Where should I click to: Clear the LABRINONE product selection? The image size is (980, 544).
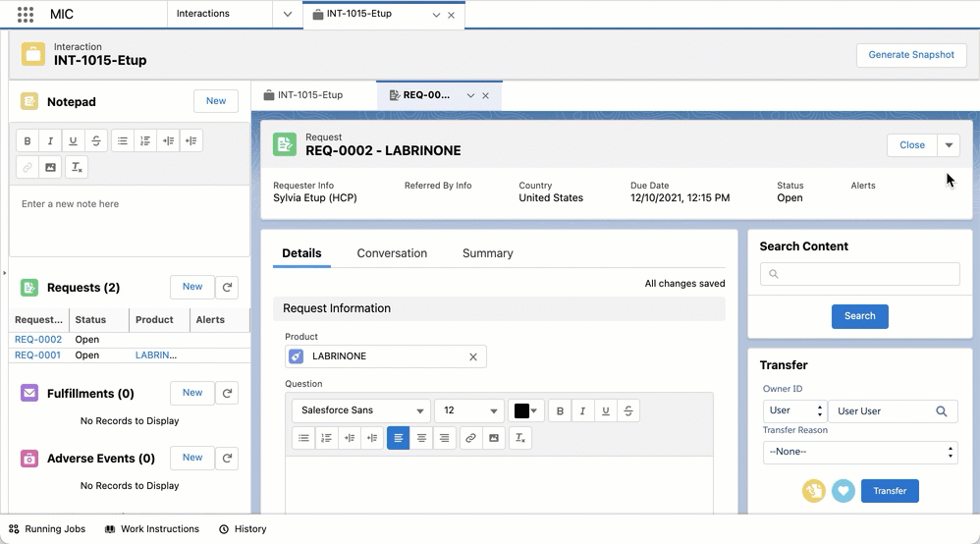472,356
